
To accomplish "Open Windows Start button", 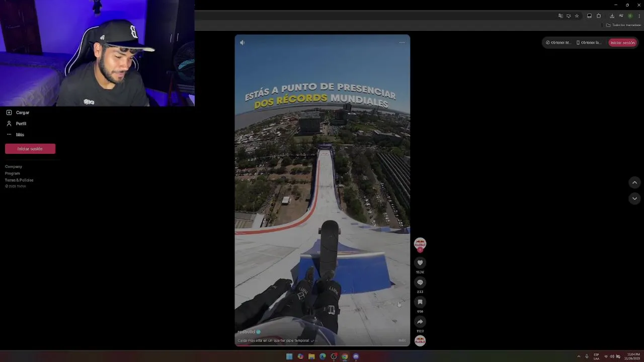I will 289,356.
